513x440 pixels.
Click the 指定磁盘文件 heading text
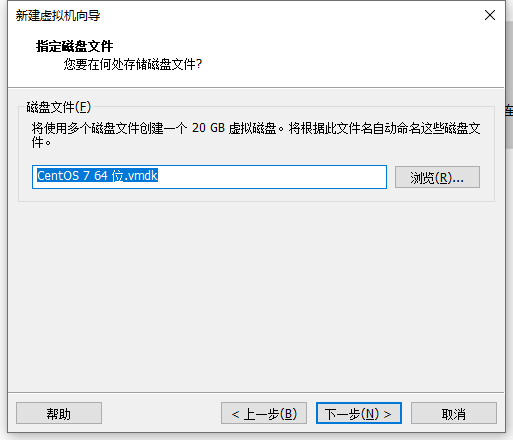coord(75,46)
